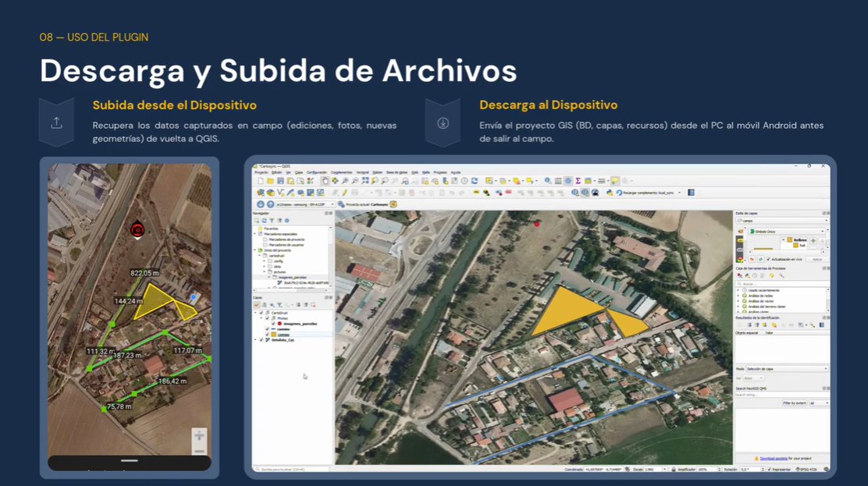This screenshot has height=486, width=868.
Task: Toggle Photos group visibility checkbox
Action: (268, 318)
